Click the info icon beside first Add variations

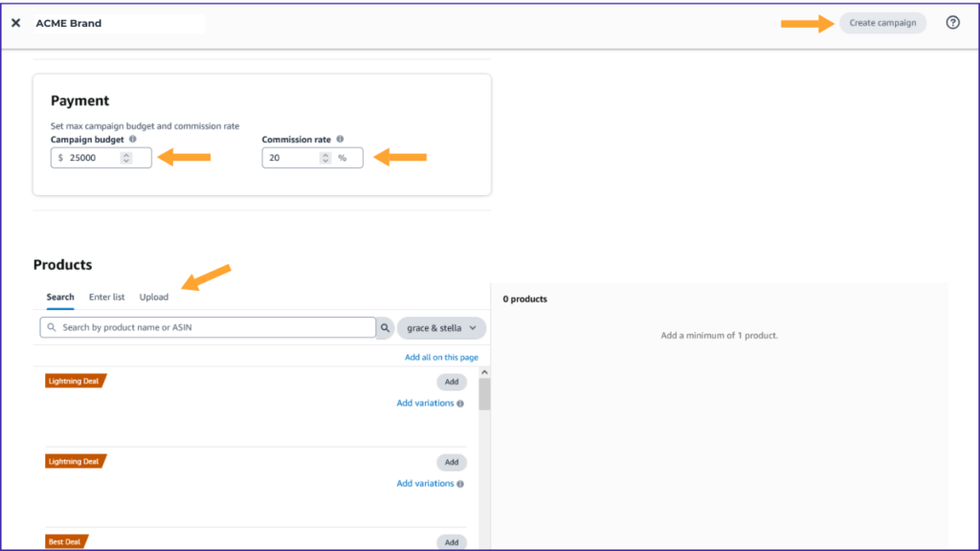pos(460,403)
